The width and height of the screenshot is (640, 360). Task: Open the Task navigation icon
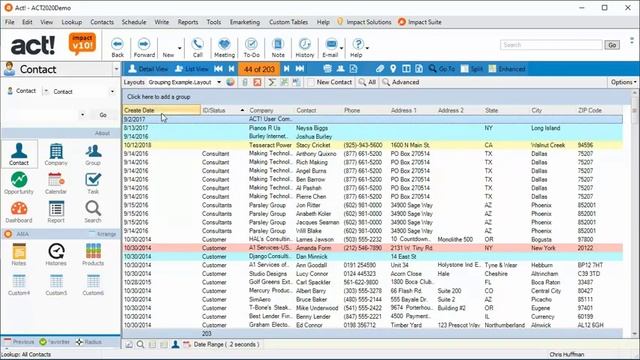coord(93,182)
